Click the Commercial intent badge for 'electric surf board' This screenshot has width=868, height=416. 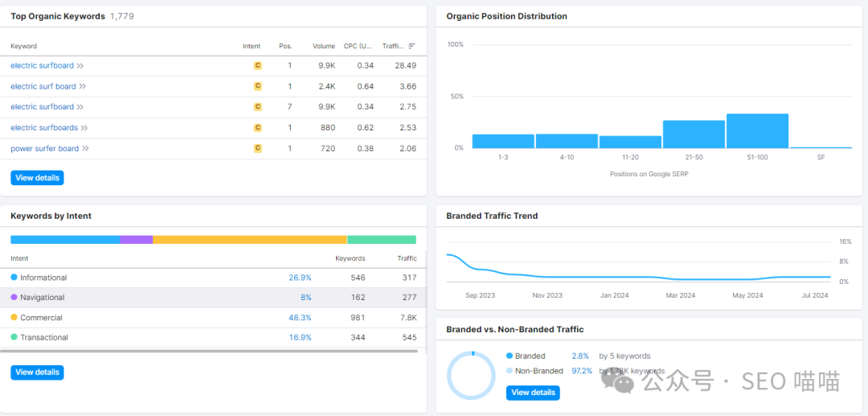coord(258,86)
